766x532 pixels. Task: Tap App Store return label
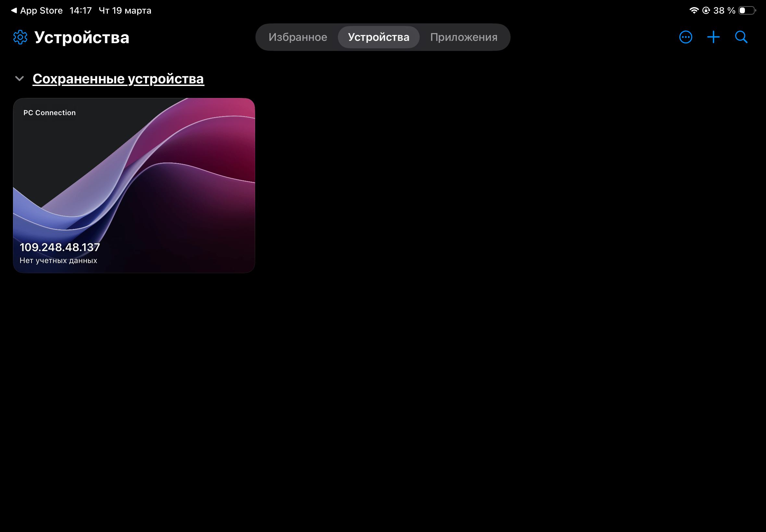[x=41, y=11]
